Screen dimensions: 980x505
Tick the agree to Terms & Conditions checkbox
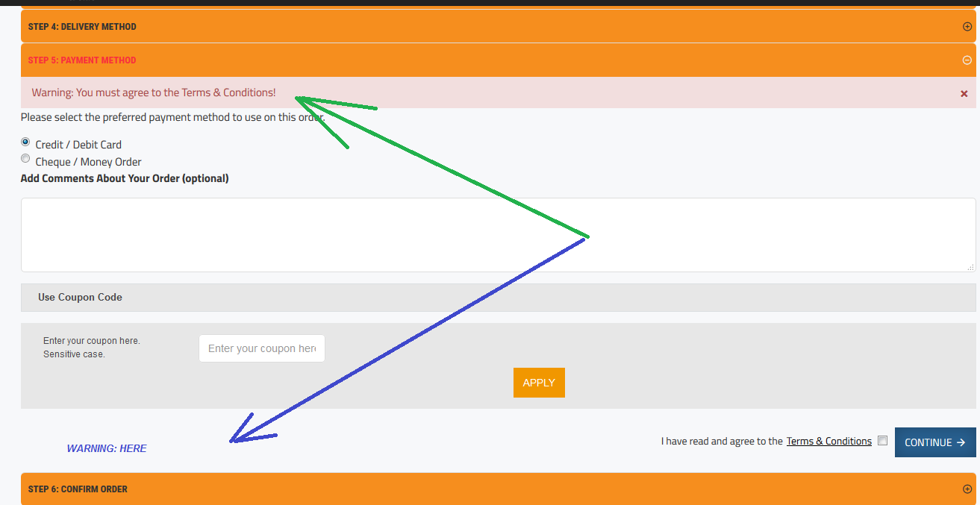coord(883,440)
